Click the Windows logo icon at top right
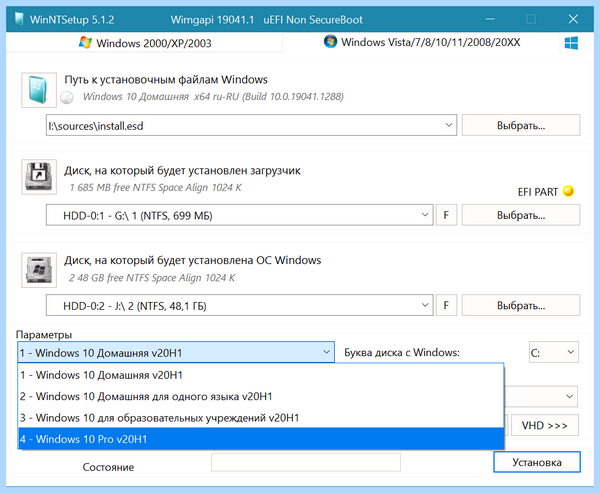The width and height of the screenshot is (600, 493). (x=571, y=42)
